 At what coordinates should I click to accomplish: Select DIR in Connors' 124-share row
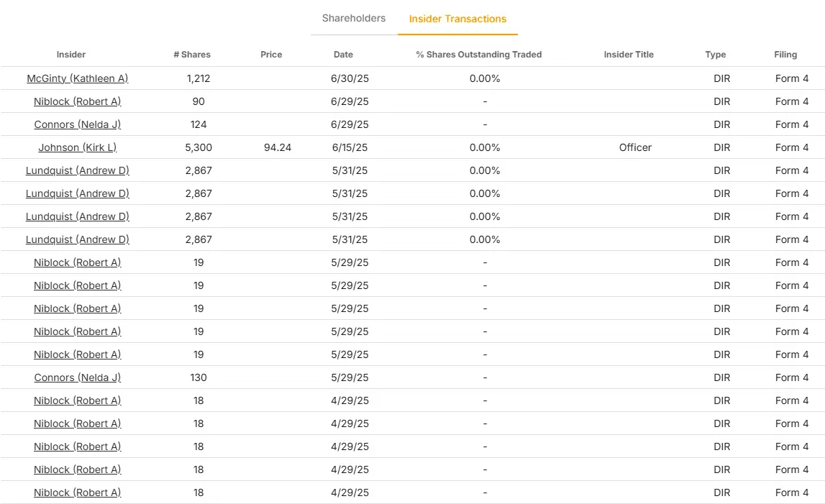[x=722, y=124]
